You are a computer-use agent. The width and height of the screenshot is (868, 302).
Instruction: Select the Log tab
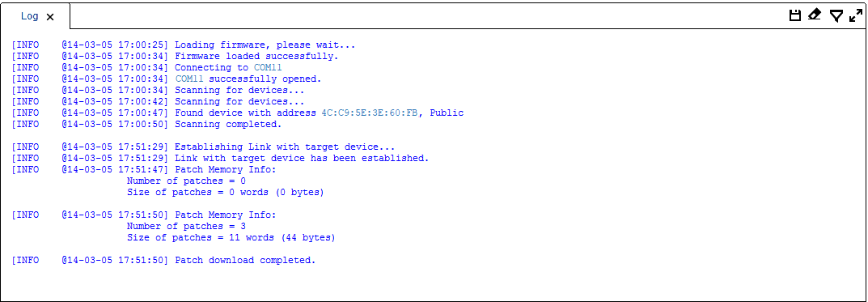29,16
